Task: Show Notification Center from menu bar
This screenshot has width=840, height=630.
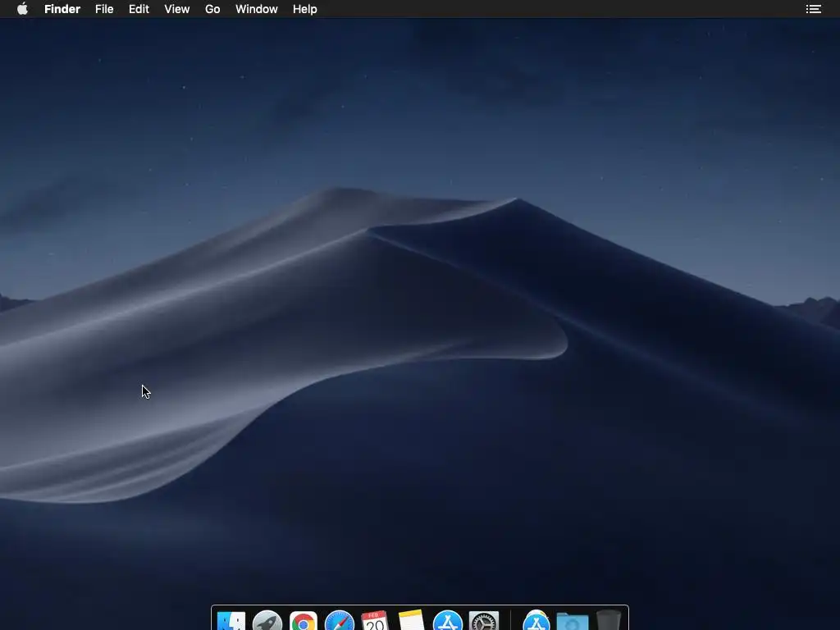Action: tap(813, 9)
